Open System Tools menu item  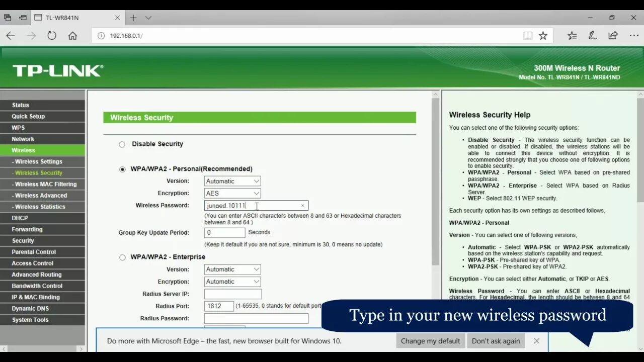(x=42, y=320)
